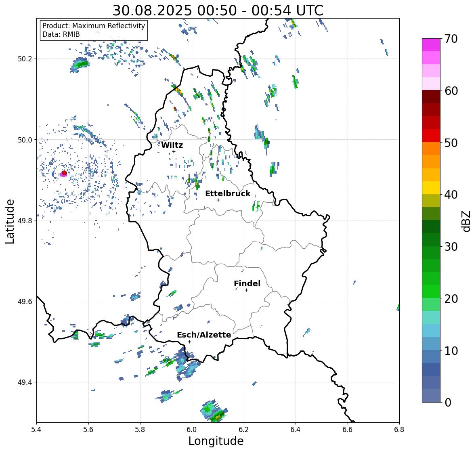Screen dimensions: 476x451
Task: Click the yellow 40 dBZ colorbar segment
Action: click(431, 188)
